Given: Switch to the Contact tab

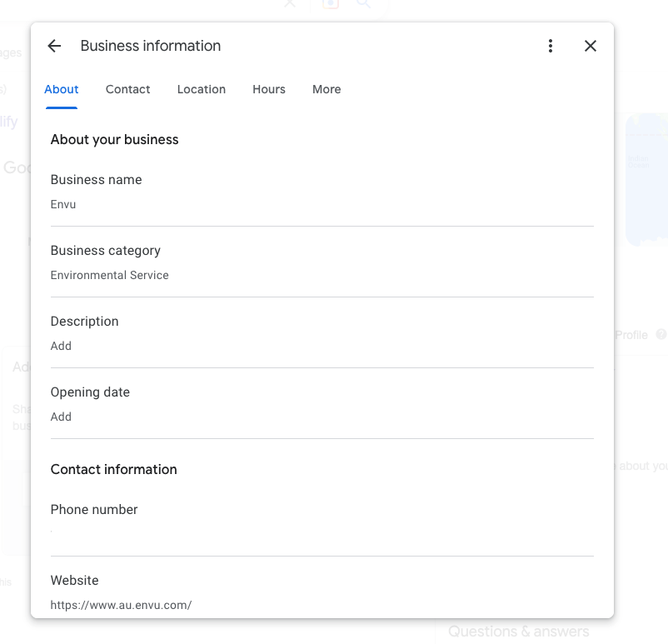Looking at the screenshot, I should 127,89.
